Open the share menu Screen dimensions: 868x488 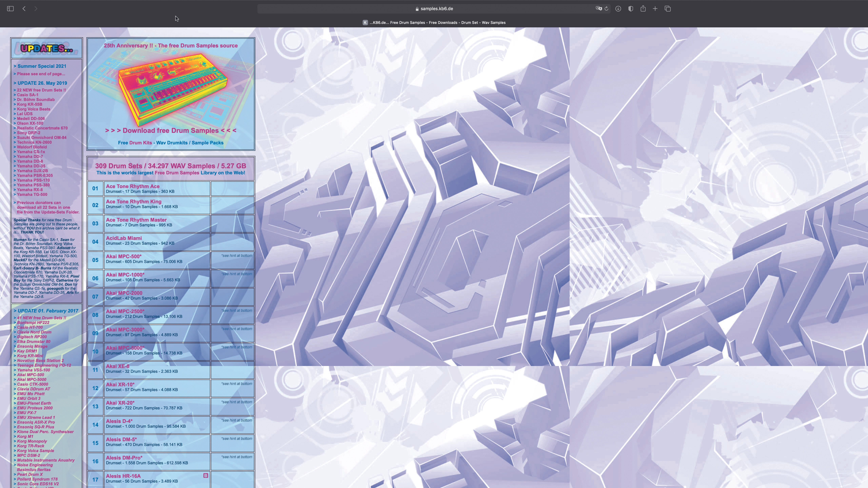[643, 9]
